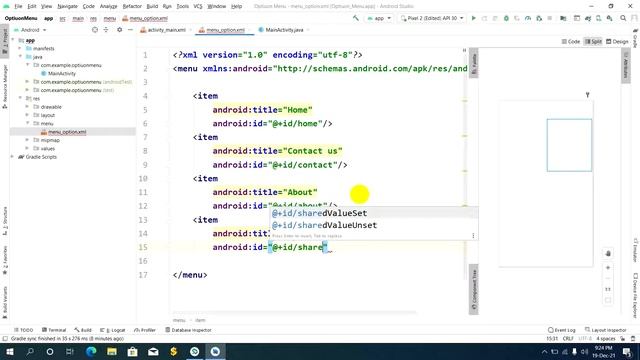Open the Pixel 2 API 30 device dropdown
This screenshot has height=360, width=640.
(432, 18)
